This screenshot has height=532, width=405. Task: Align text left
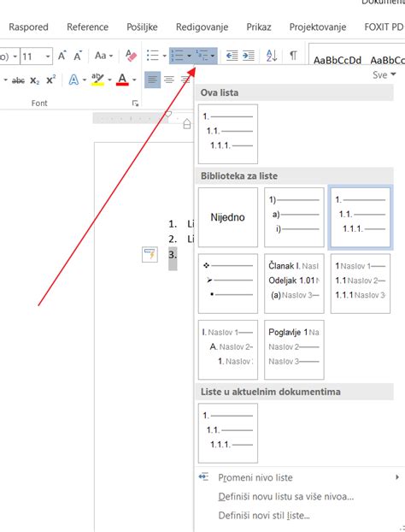152,80
